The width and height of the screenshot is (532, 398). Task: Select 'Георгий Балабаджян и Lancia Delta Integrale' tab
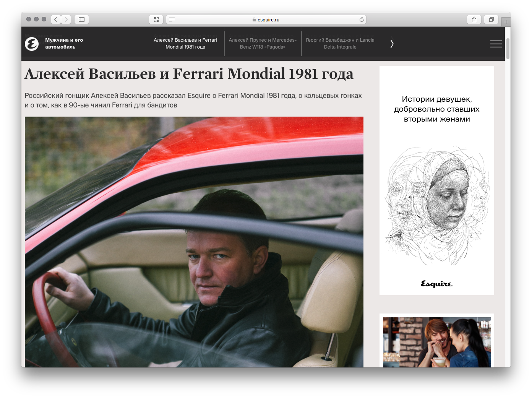click(340, 44)
